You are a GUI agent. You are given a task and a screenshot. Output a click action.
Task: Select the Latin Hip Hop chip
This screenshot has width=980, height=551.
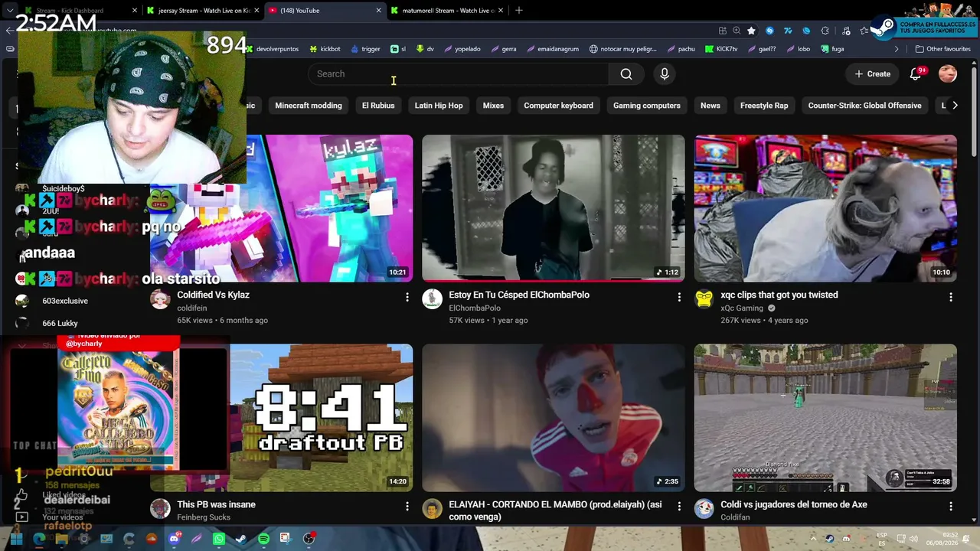click(439, 106)
